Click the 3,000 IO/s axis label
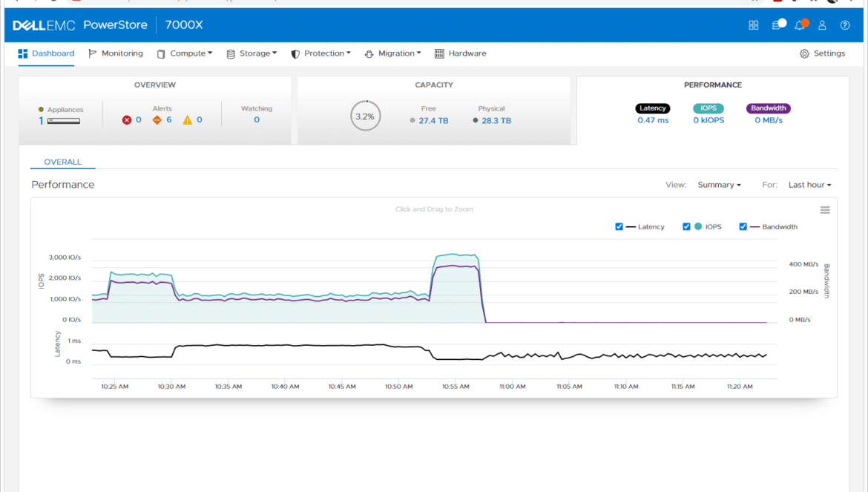This screenshot has width=868, height=492. pyautogui.click(x=65, y=258)
